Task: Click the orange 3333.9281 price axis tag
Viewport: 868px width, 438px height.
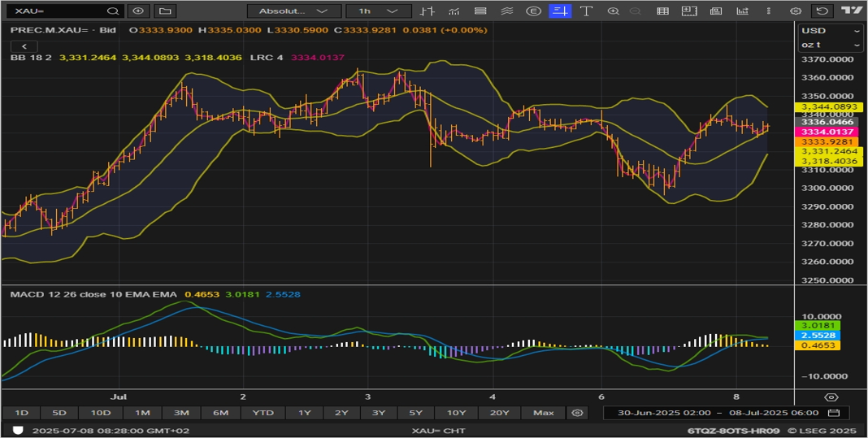Action: 826,141
